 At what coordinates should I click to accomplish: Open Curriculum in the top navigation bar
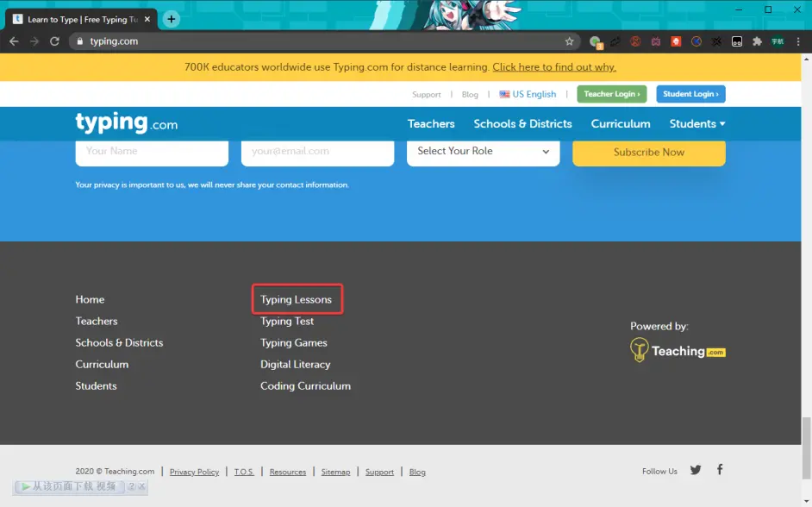coord(621,124)
